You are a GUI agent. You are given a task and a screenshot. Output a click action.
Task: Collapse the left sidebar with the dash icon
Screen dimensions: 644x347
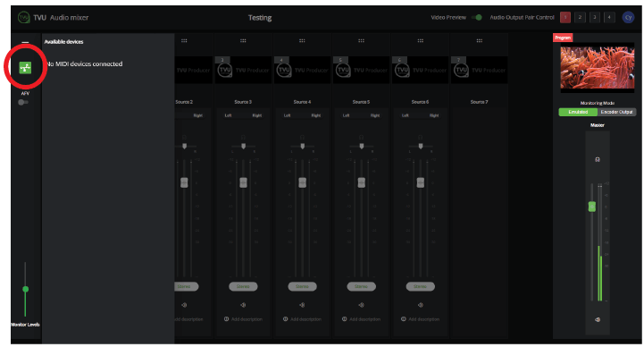point(25,42)
